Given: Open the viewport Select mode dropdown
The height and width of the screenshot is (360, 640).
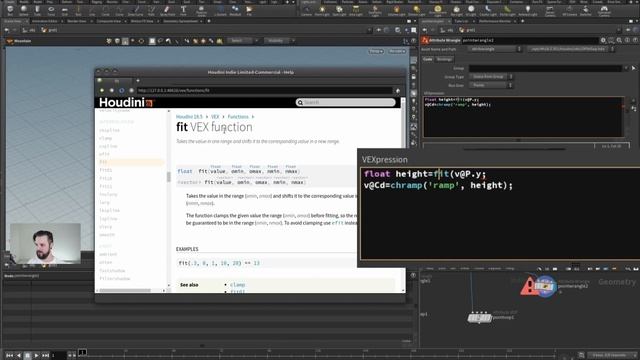Looking at the screenshot, I should tap(243, 41).
